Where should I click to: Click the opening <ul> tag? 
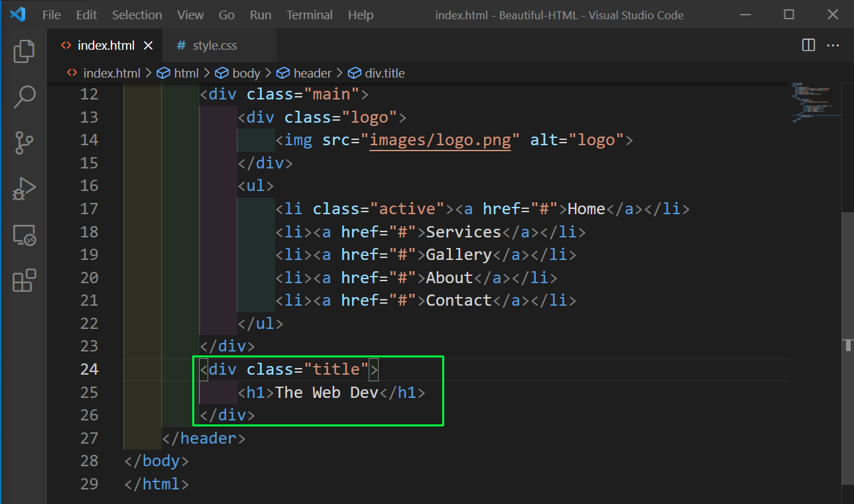point(256,186)
